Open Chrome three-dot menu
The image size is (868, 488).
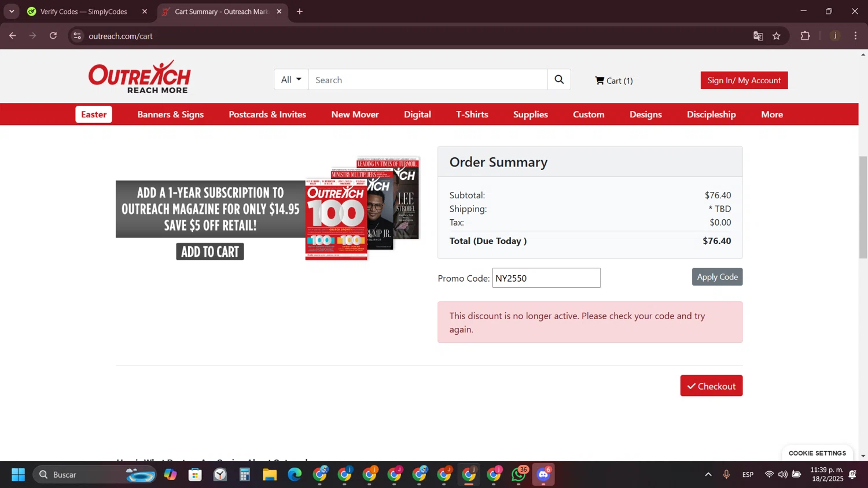(x=855, y=36)
